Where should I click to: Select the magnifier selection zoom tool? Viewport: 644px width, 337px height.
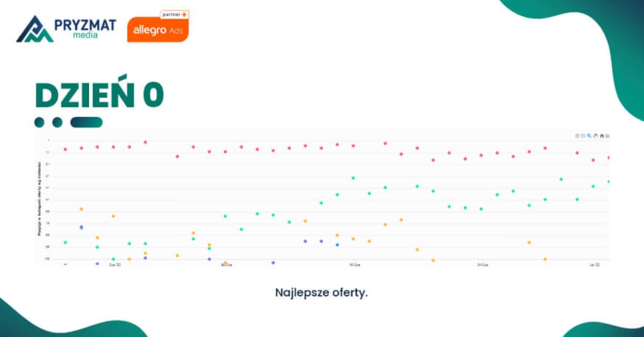[589, 136]
